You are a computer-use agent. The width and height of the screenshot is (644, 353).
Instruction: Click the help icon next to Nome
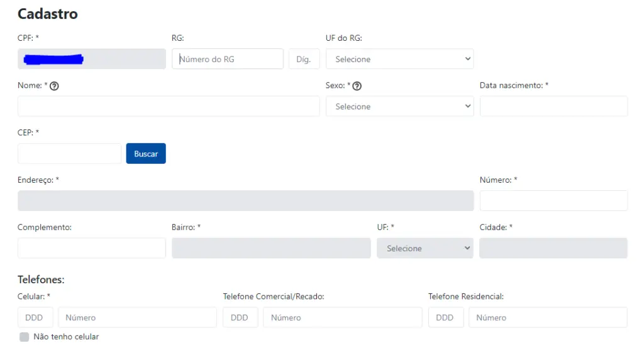[x=54, y=86]
